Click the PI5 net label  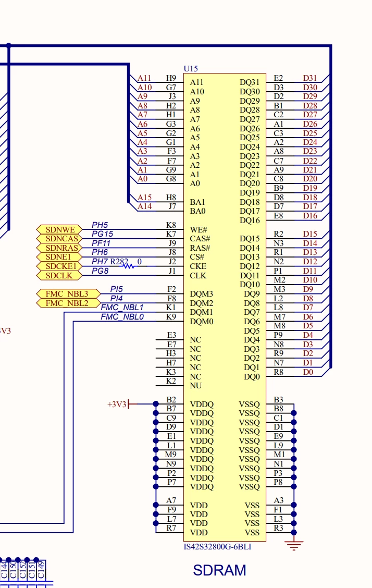117,289
